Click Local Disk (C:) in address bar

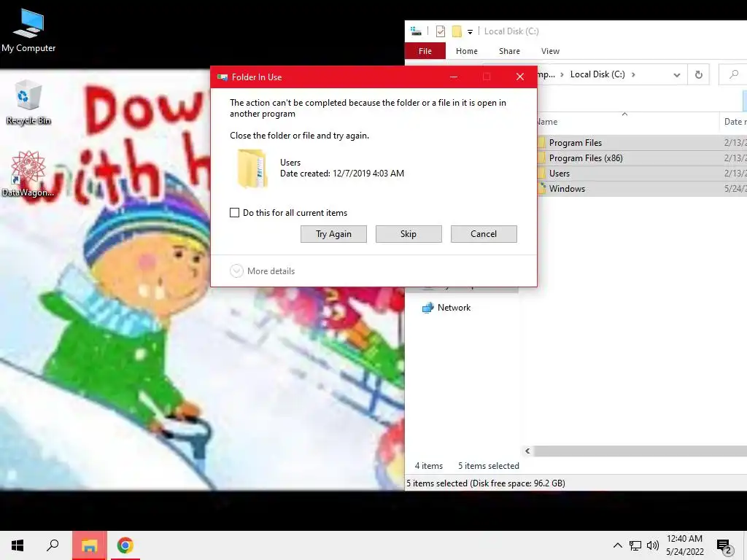coord(597,74)
